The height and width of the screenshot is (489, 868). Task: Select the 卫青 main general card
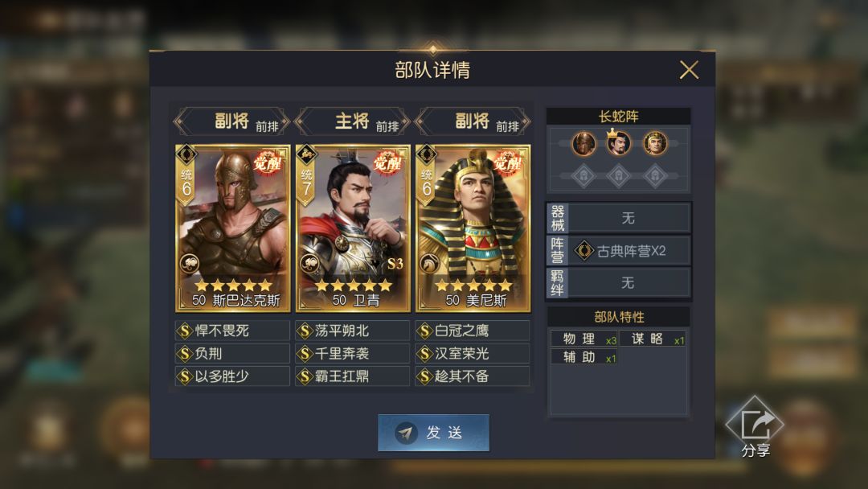[x=353, y=228]
